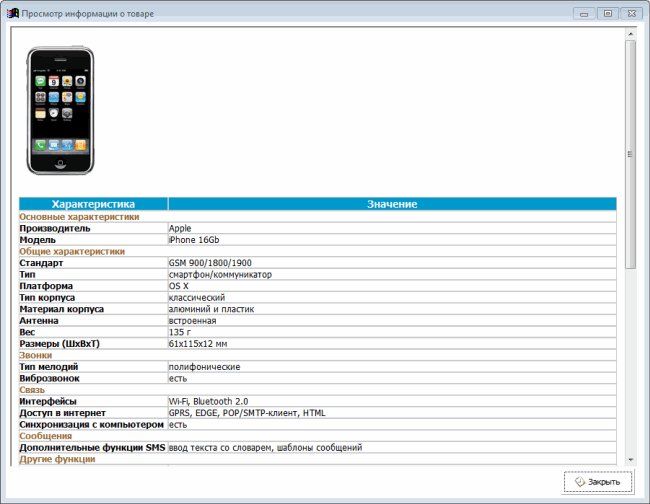Click the scrollbar down arrow
The height and width of the screenshot is (504, 650).
(x=630, y=460)
